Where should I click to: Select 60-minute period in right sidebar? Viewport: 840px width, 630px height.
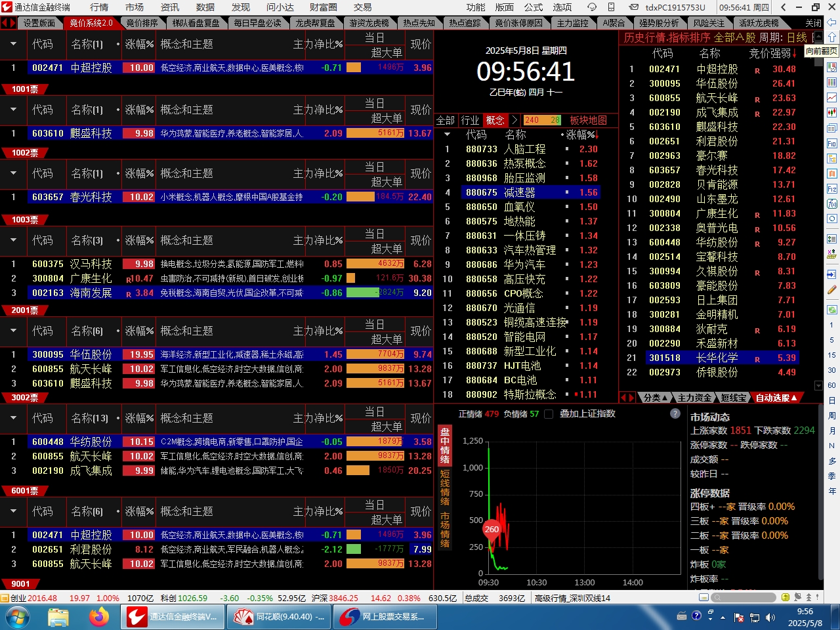pos(832,385)
